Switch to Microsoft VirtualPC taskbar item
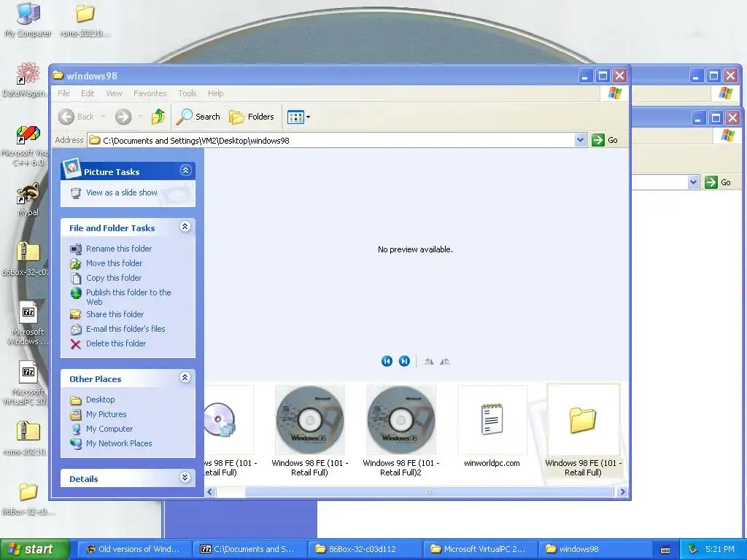Image resolution: width=747 pixels, height=560 pixels. (x=480, y=550)
